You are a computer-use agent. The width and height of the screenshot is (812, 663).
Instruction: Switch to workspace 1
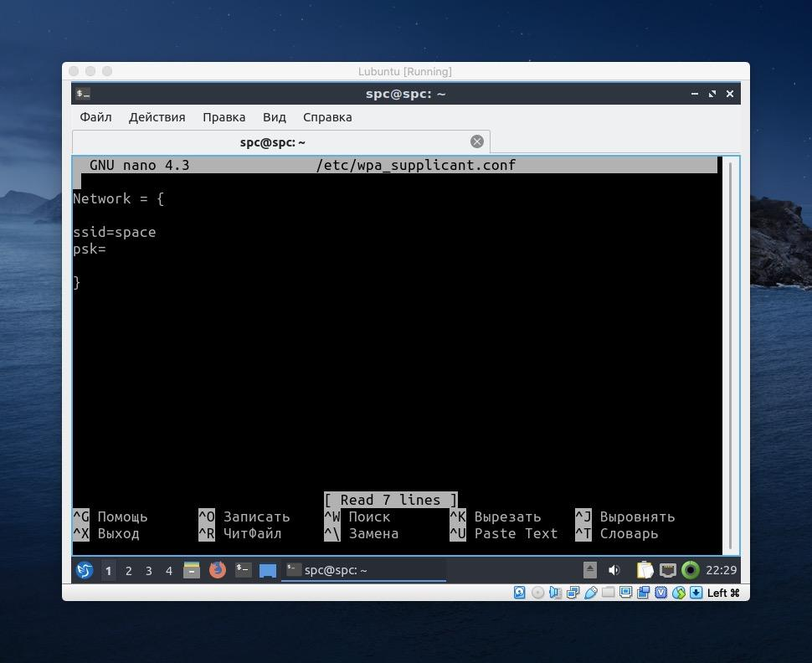[x=108, y=571]
